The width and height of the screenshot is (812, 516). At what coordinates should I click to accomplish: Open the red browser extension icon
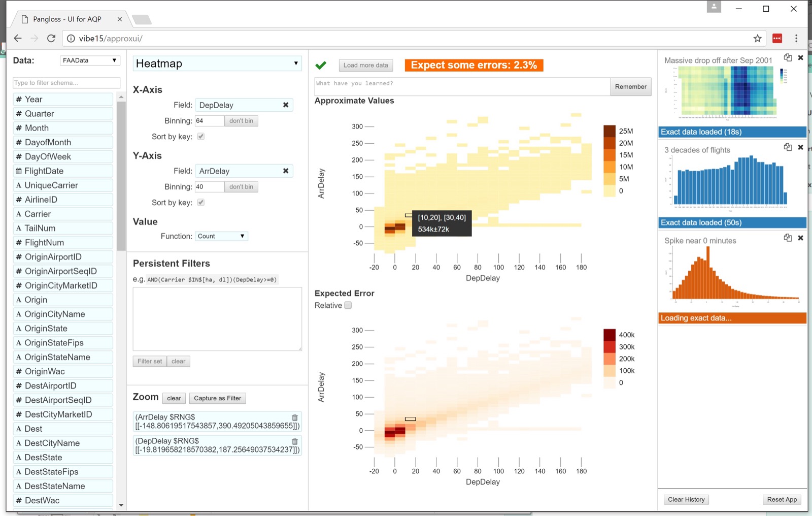tap(777, 38)
